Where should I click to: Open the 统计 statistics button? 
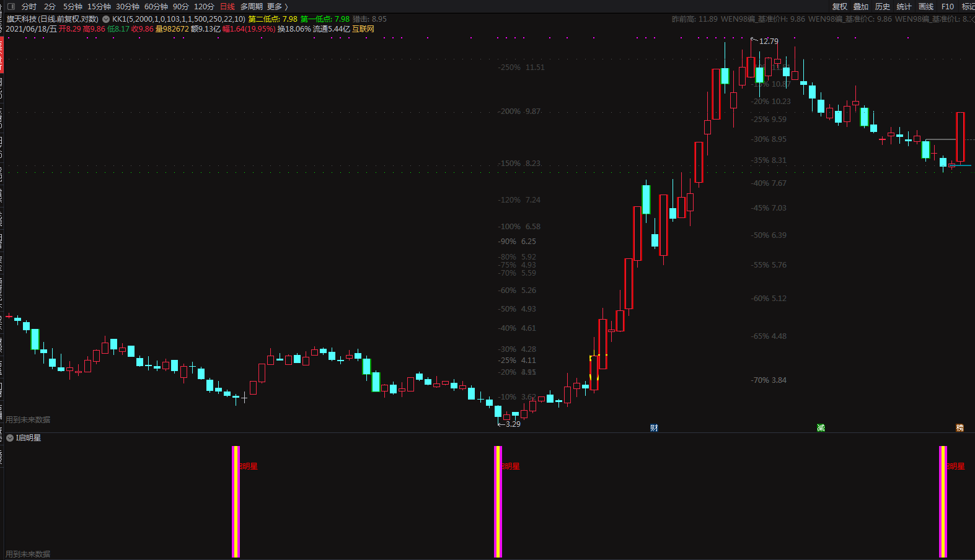904,6
